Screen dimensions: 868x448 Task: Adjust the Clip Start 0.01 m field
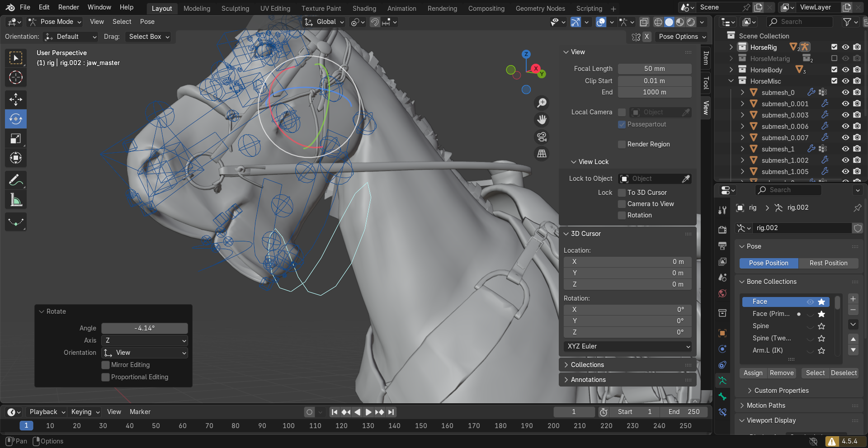pyautogui.click(x=655, y=81)
